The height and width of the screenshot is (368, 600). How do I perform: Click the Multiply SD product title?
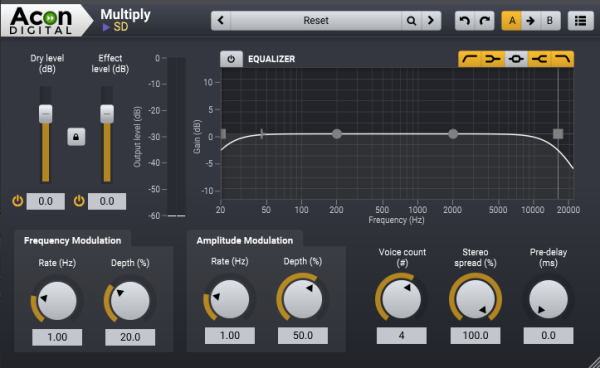[125, 20]
